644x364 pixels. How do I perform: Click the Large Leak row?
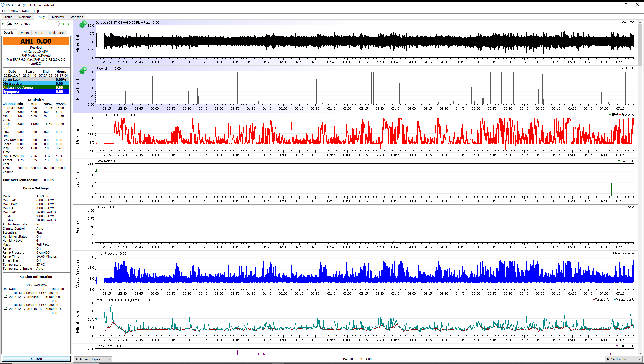[36, 79]
